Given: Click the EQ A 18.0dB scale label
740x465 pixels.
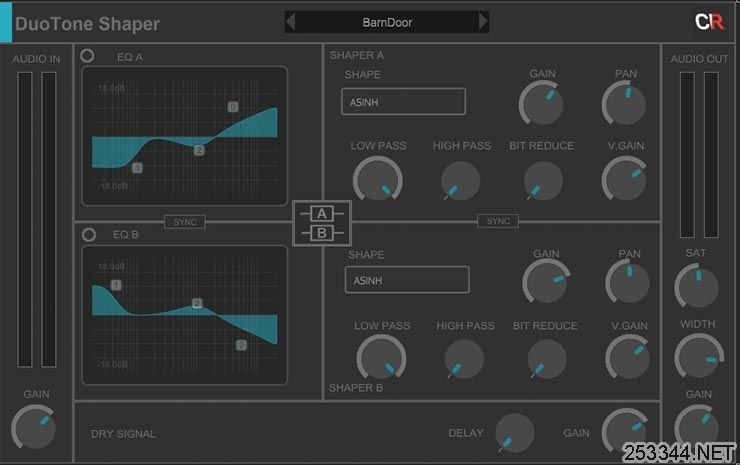Looking at the screenshot, I should (111, 88).
